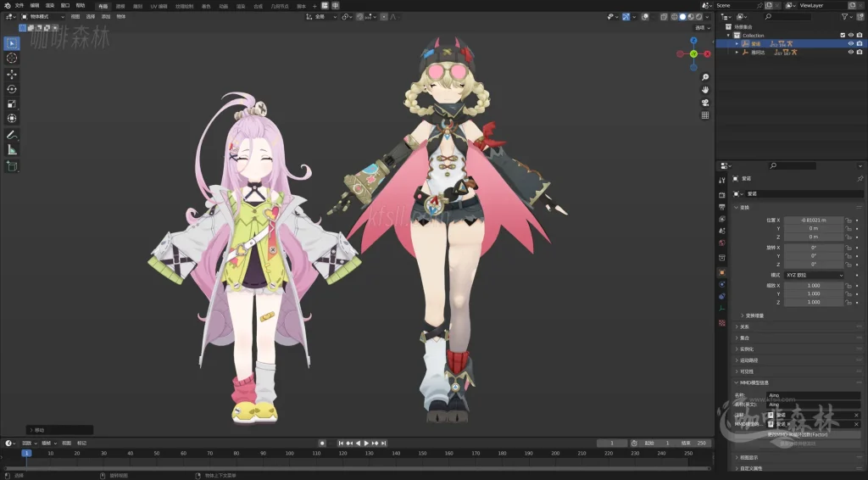Viewport: 868px width, 480px height.
Task: Open the Tool properties tab
Action: pyautogui.click(x=722, y=180)
